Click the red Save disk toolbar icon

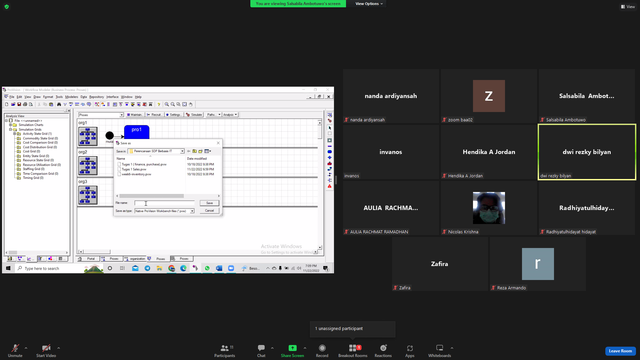click(x=19, y=104)
